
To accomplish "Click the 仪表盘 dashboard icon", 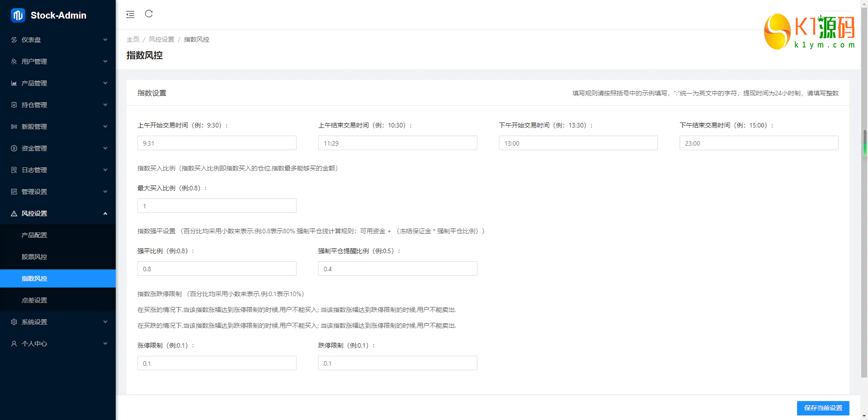I will 14,40.
